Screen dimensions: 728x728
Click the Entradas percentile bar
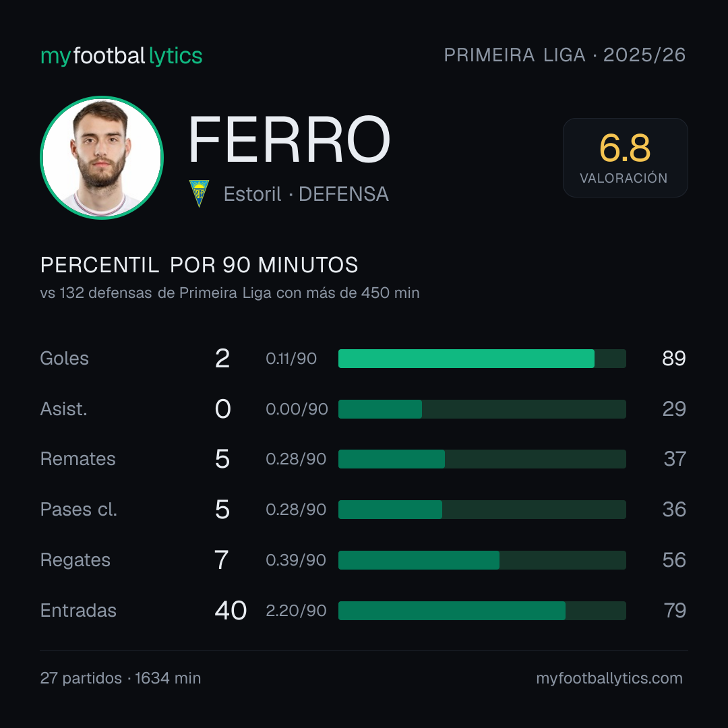482,611
